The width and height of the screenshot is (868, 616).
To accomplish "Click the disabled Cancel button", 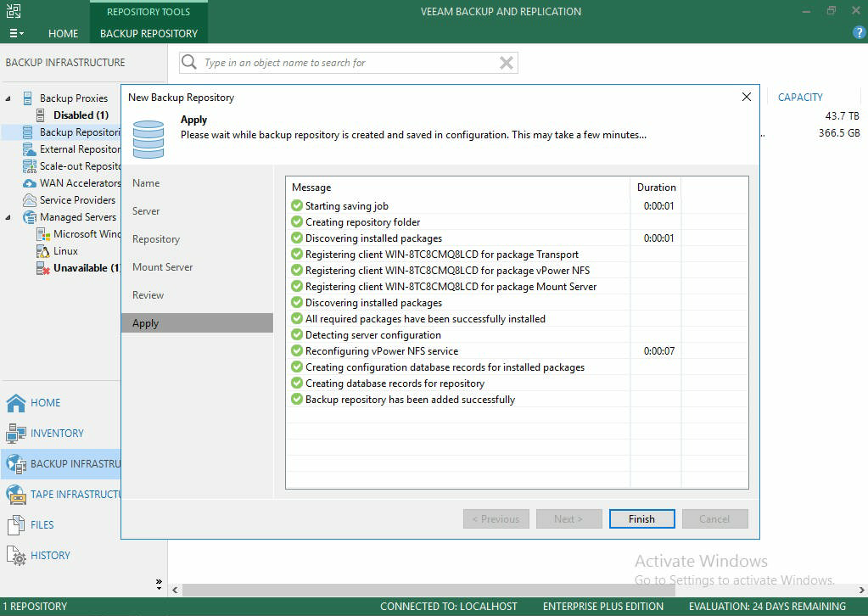I will click(x=714, y=519).
